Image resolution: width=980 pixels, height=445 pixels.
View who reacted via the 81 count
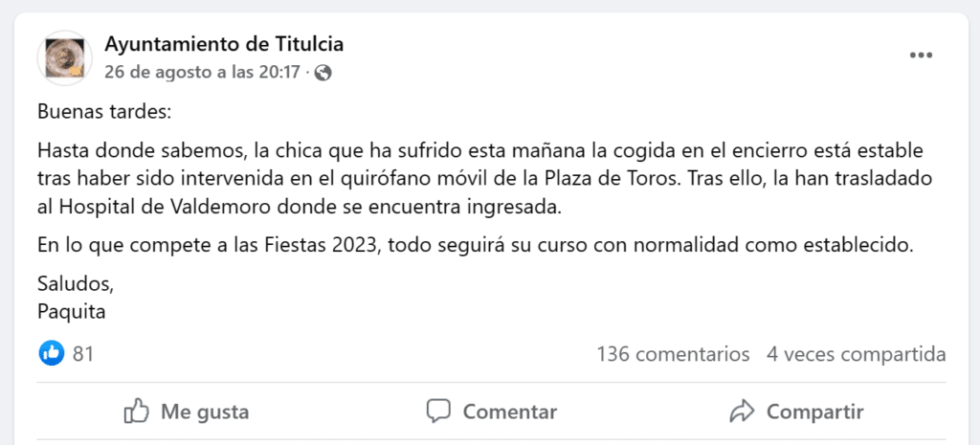click(x=83, y=354)
